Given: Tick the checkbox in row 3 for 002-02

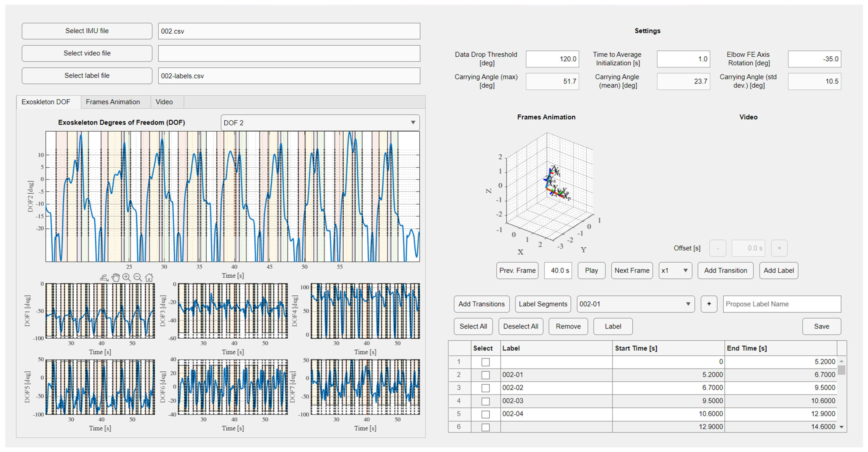Looking at the screenshot, I should [485, 388].
